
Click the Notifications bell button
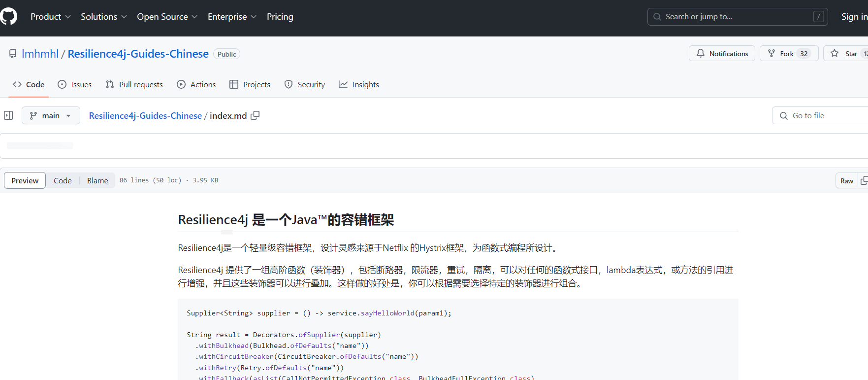pyautogui.click(x=722, y=53)
